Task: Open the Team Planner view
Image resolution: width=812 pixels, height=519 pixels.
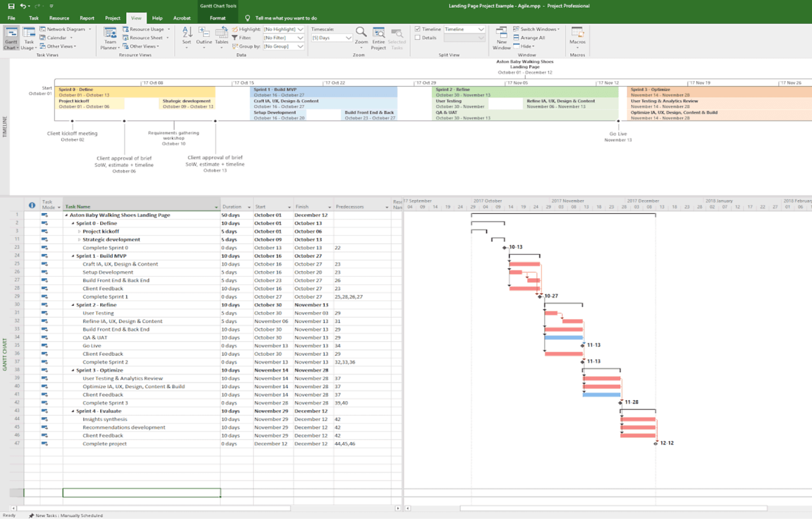Action: click(110, 38)
